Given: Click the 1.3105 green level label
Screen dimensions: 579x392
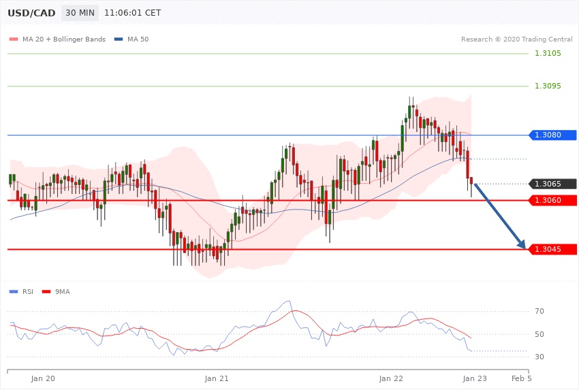Looking at the screenshot, I should pyautogui.click(x=548, y=53).
